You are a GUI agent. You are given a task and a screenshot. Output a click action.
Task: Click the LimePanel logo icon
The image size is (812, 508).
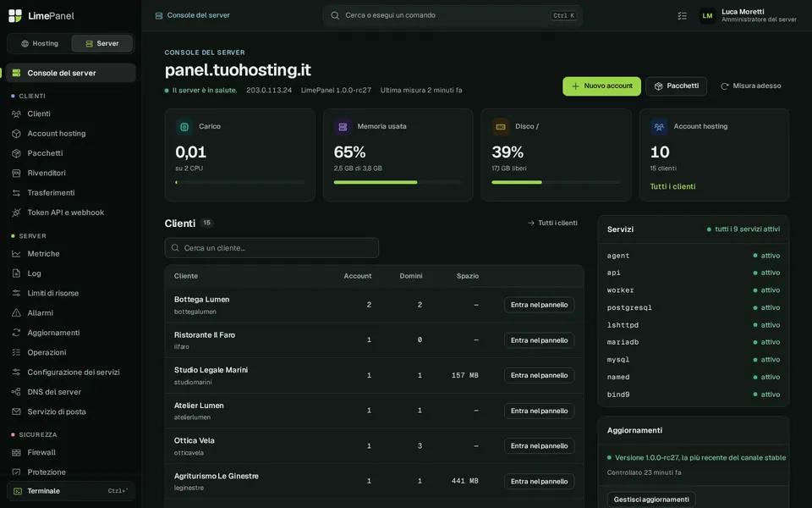[15, 15]
